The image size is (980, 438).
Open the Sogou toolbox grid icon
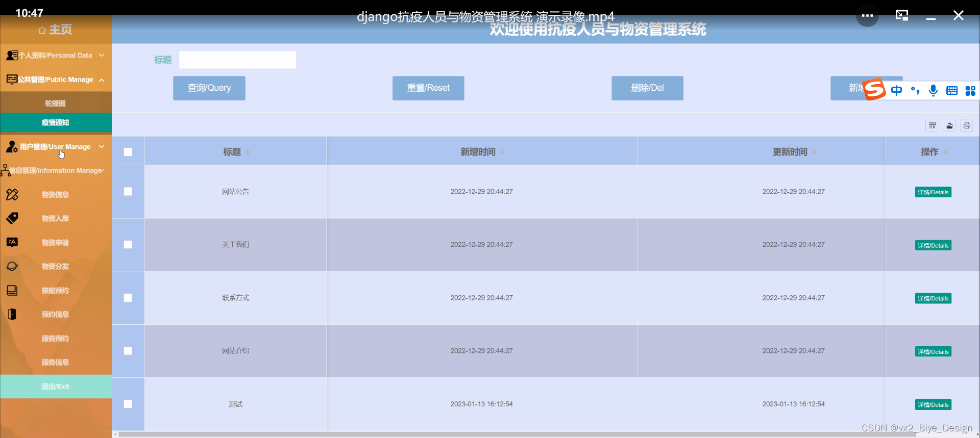pos(970,91)
